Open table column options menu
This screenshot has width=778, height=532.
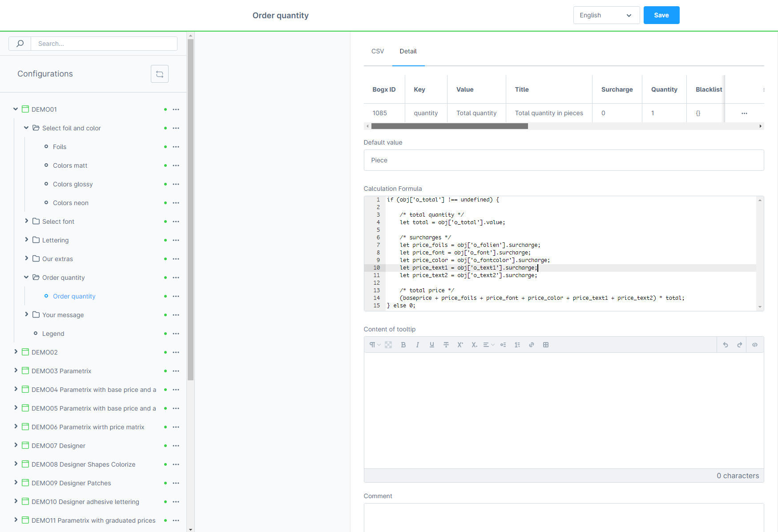[x=764, y=90]
